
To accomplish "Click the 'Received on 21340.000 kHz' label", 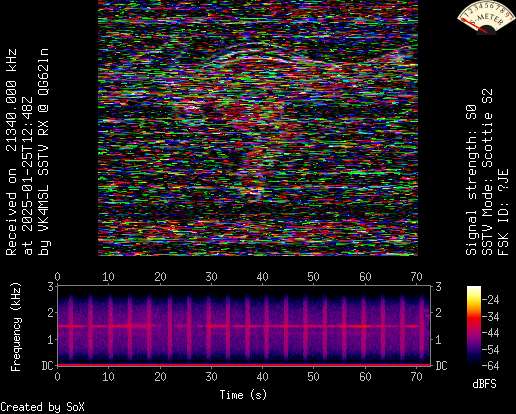I will (x=11, y=152).
